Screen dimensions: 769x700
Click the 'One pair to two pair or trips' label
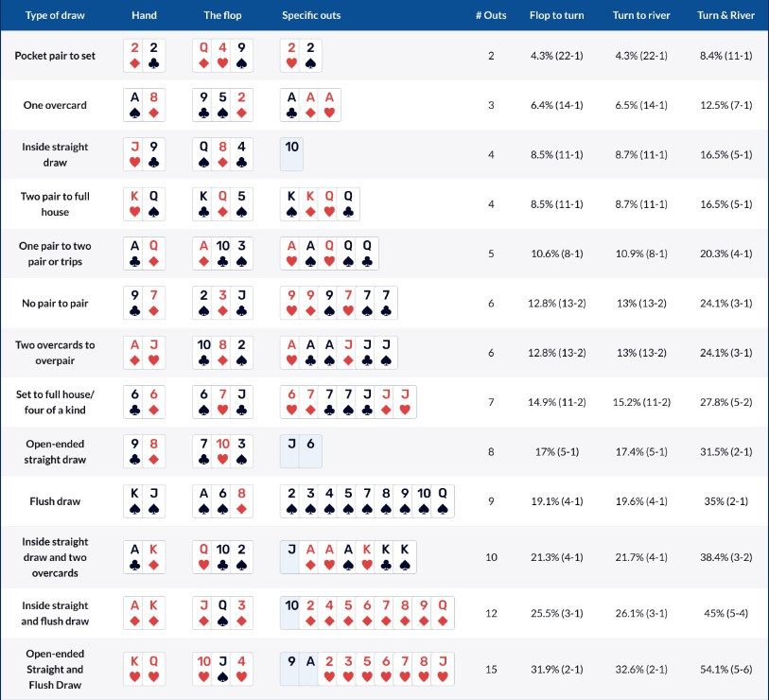coord(55,254)
